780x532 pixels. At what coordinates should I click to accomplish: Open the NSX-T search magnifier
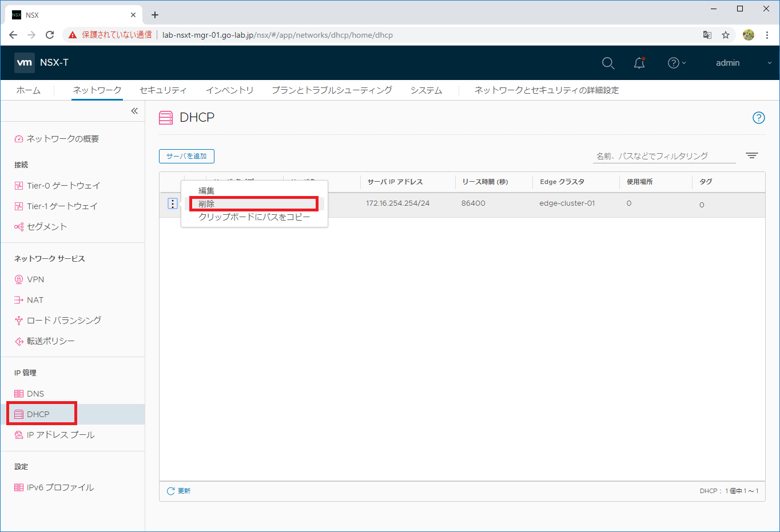608,63
